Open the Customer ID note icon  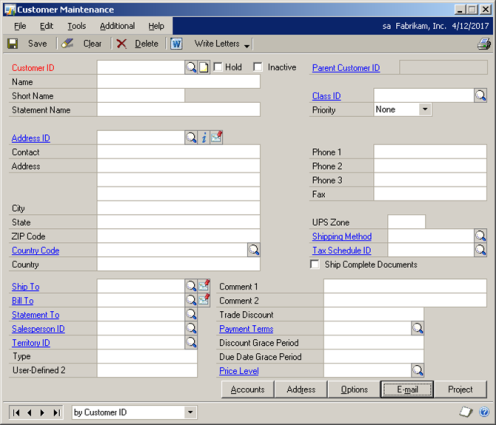point(203,68)
